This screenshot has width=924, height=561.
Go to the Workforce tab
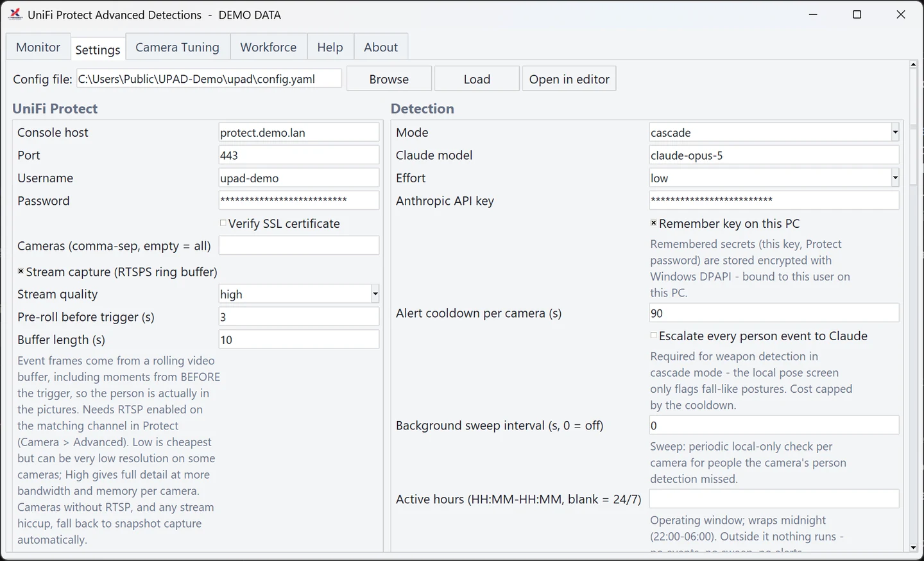(268, 47)
